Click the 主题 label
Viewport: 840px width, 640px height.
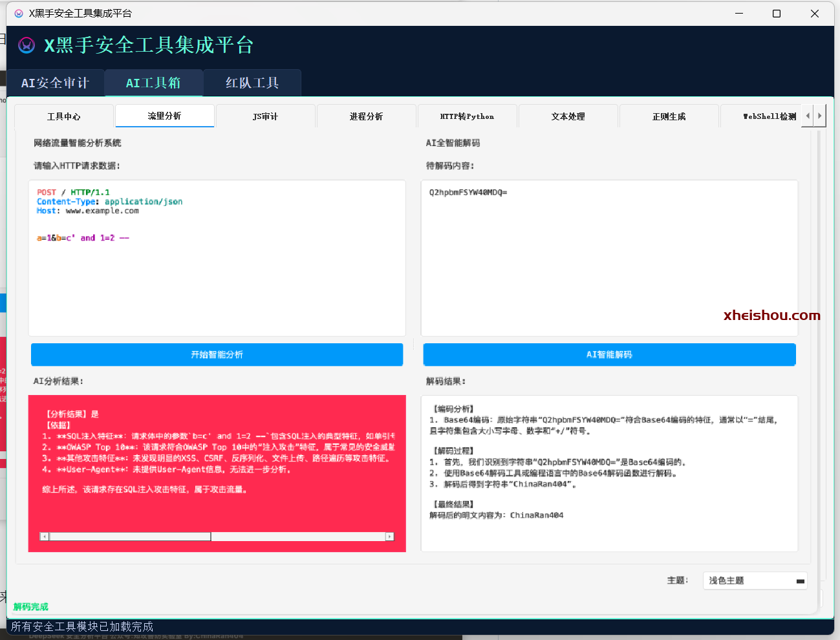[x=678, y=581]
